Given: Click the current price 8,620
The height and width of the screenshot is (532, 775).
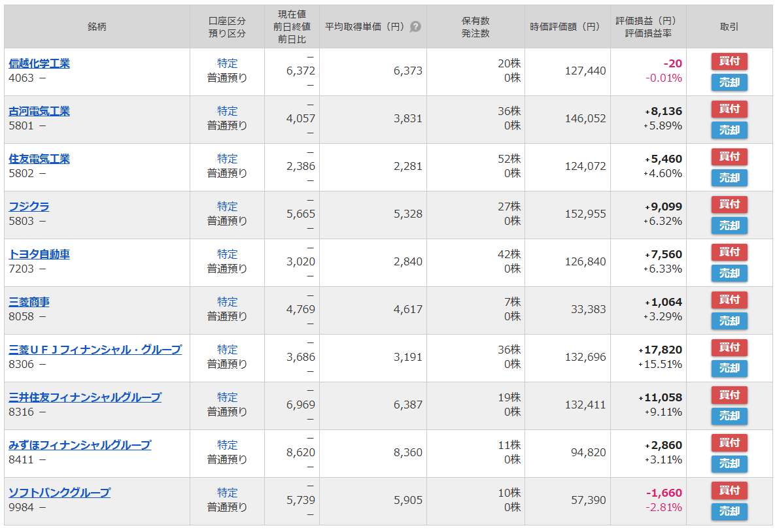Looking at the screenshot, I should point(300,452).
